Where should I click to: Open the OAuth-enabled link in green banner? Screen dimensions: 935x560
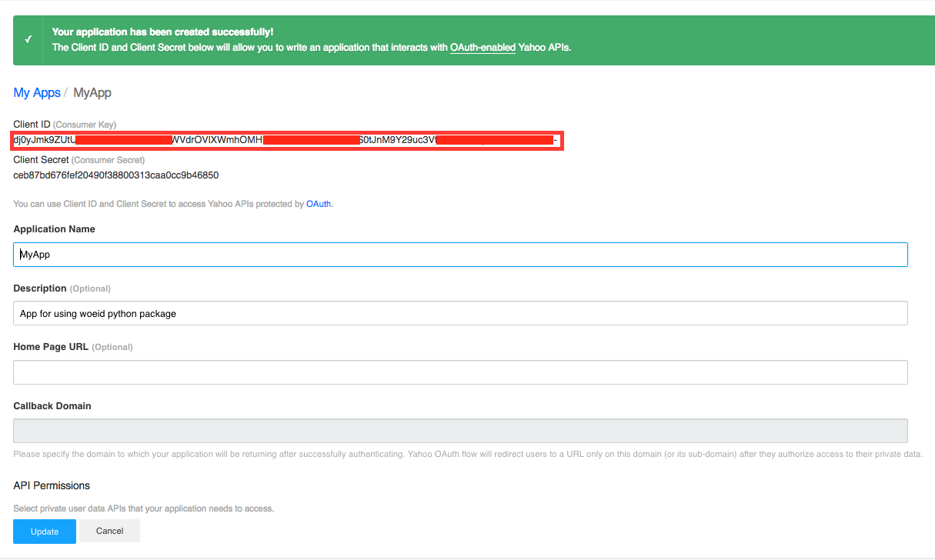483,47
